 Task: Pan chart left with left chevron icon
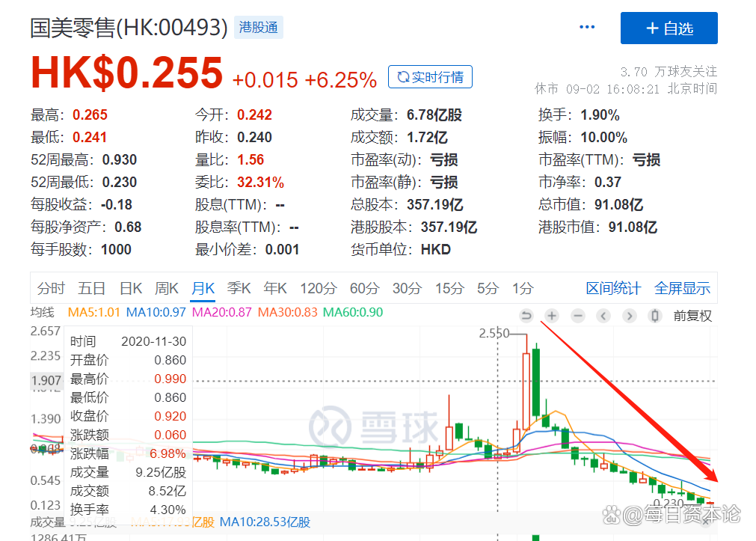pyautogui.click(x=603, y=316)
